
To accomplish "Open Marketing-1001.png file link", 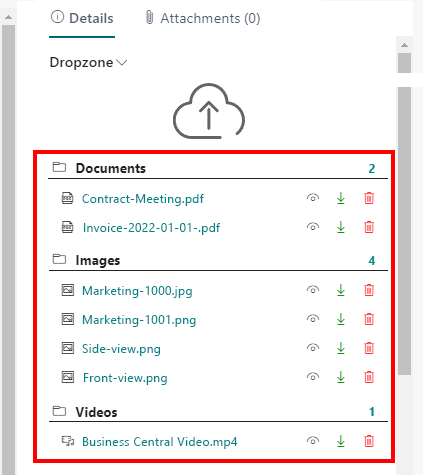I will click(139, 320).
